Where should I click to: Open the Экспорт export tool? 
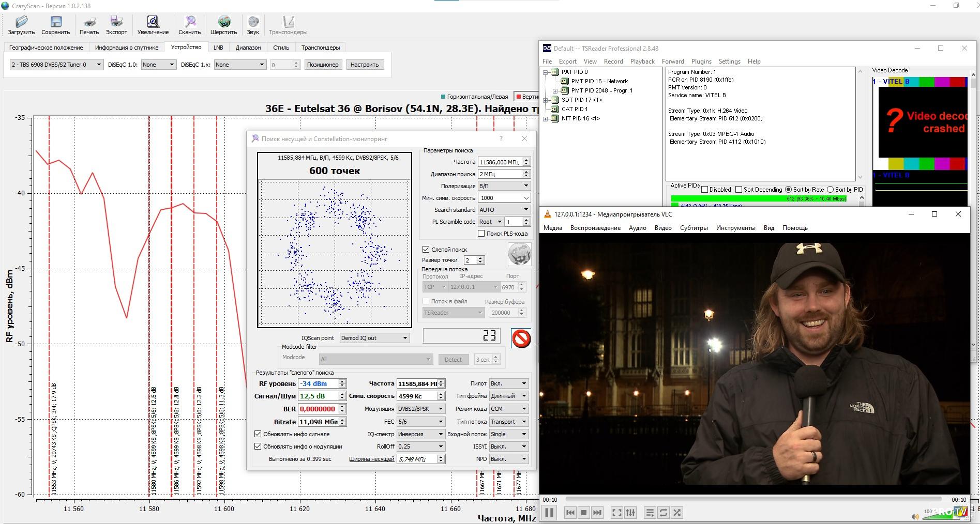pyautogui.click(x=116, y=25)
